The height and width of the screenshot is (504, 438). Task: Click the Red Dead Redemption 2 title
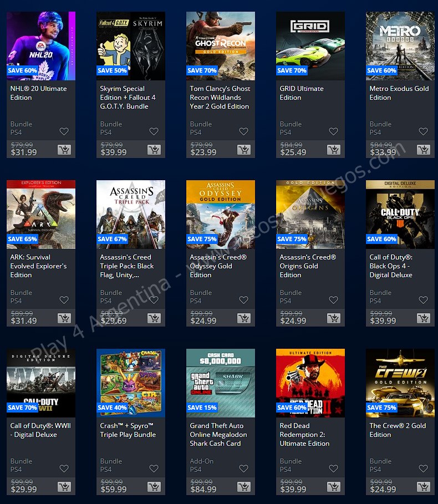point(304,434)
